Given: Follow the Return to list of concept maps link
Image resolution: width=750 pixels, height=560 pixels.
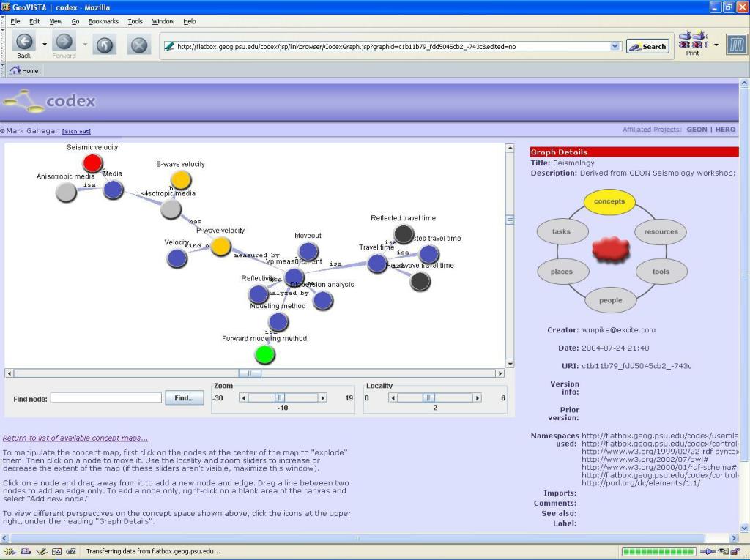Looking at the screenshot, I should (75, 438).
